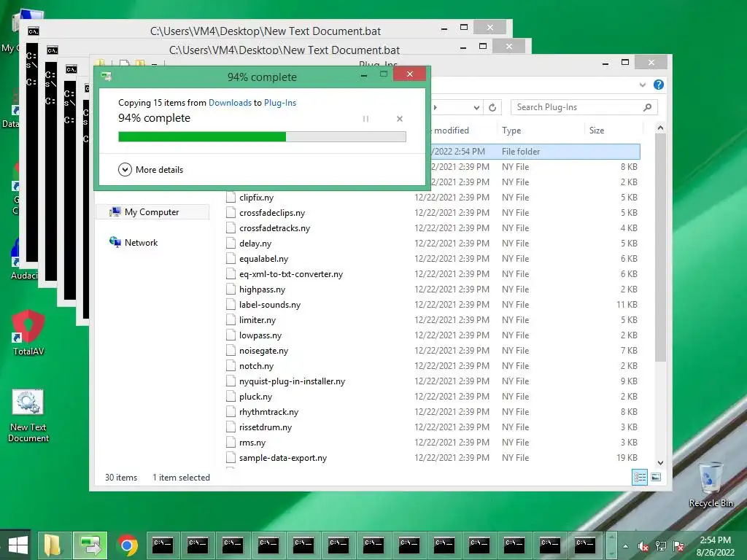Open network tray icon
This screenshot has height=560, width=747.
point(661,546)
